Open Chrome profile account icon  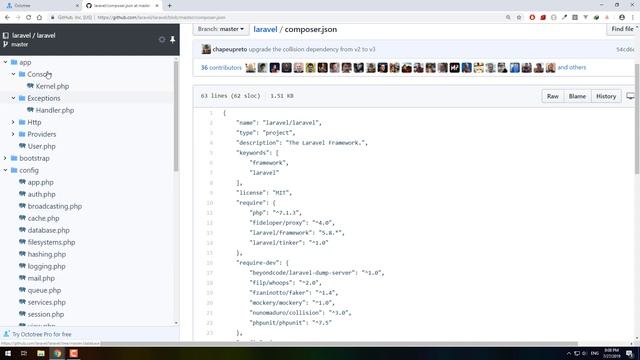tap(622, 18)
